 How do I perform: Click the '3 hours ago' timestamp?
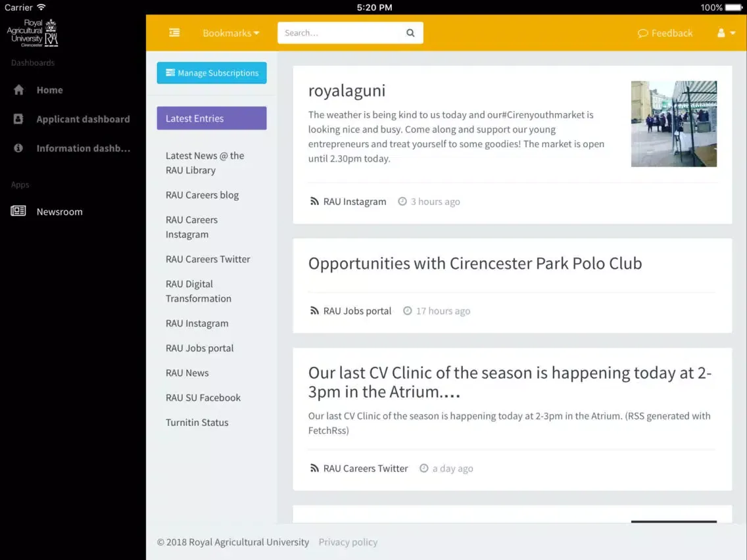(x=435, y=201)
